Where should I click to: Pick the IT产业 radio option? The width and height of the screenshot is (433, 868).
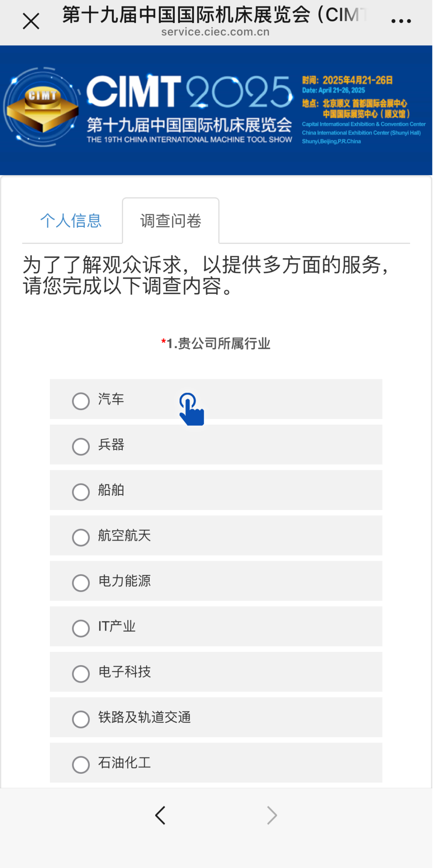tap(216, 626)
